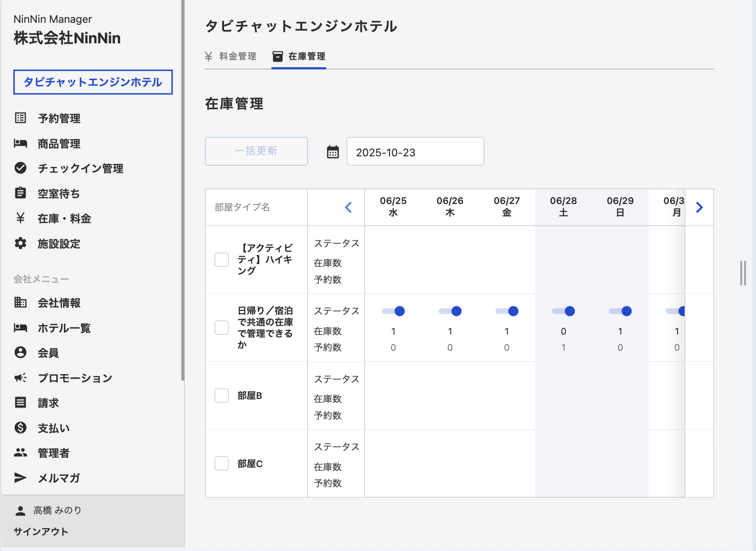Click the user avatar icon beside 高橋 みのり
This screenshot has height=551, width=756.
click(x=20, y=511)
